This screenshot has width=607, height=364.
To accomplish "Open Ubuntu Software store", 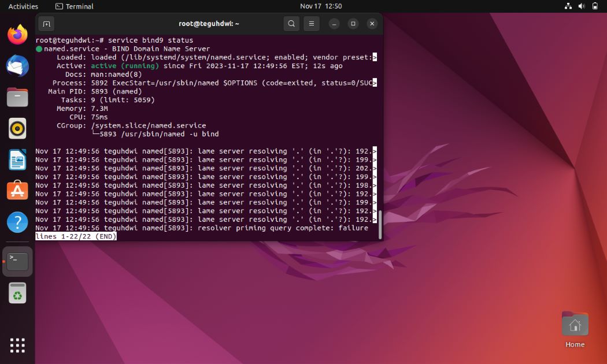I will click(17, 191).
